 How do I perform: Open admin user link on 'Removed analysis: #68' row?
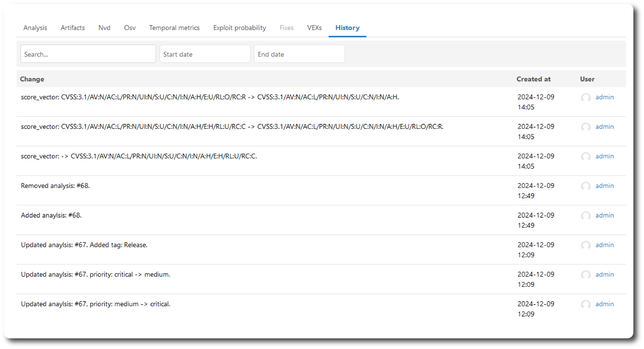pyautogui.click(x=604, y=186)
